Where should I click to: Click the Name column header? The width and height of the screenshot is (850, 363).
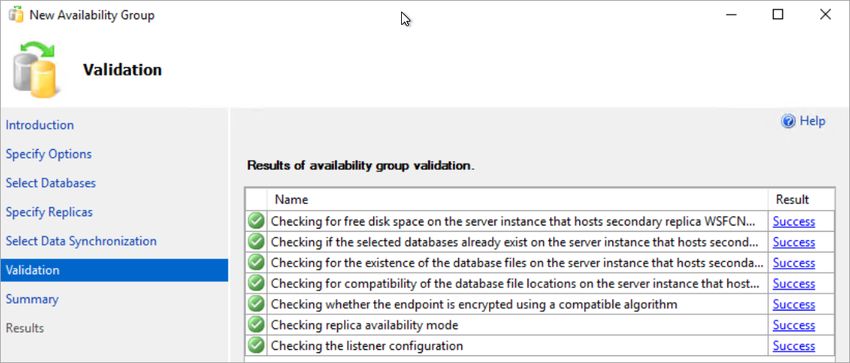point(518,199)
